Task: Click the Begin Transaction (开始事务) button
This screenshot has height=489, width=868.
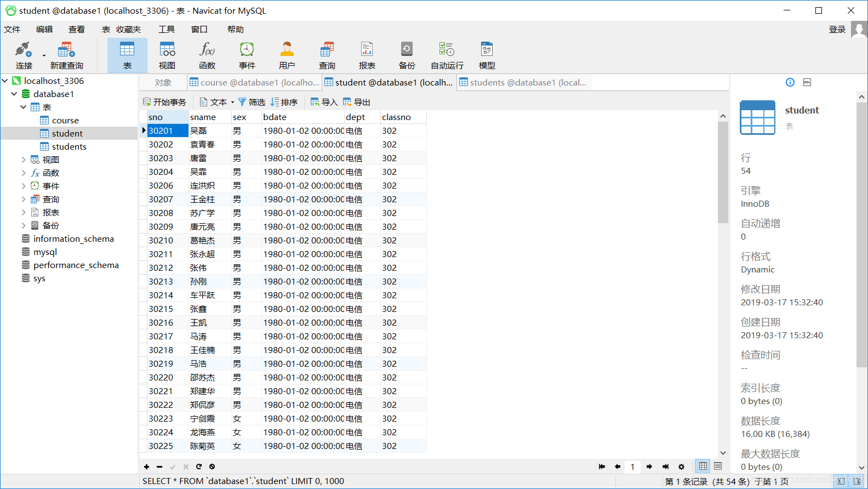Action: 164,102
